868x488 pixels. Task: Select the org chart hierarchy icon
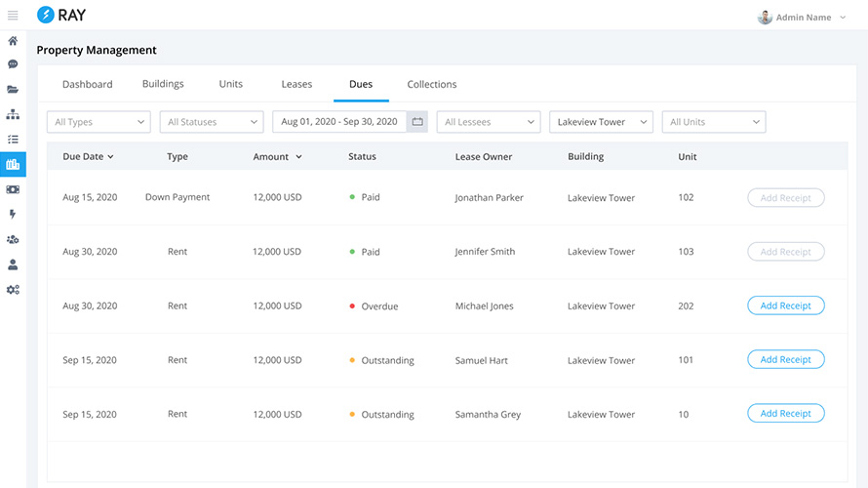pyautogui.click(x=13, y=114)
